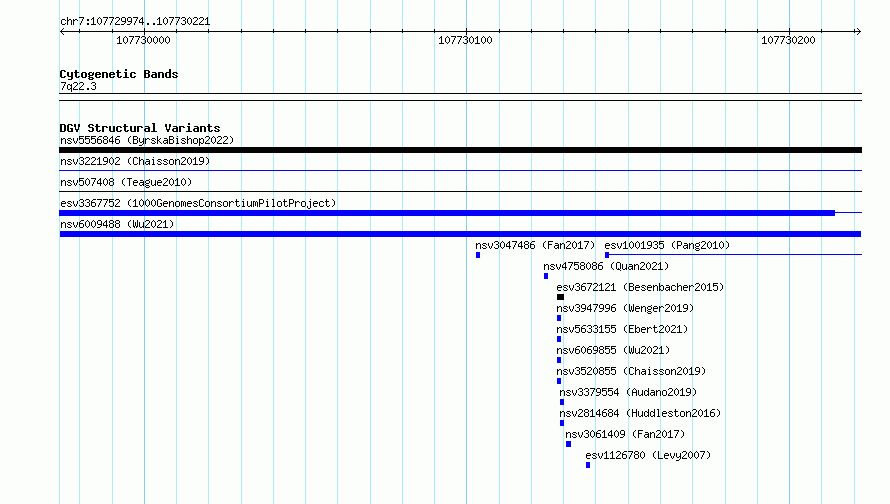Open nsv3947996 (Wenger2019) variant label
Image resolution: width=890 pixels, height=504 pixels.
click(625, 308)
